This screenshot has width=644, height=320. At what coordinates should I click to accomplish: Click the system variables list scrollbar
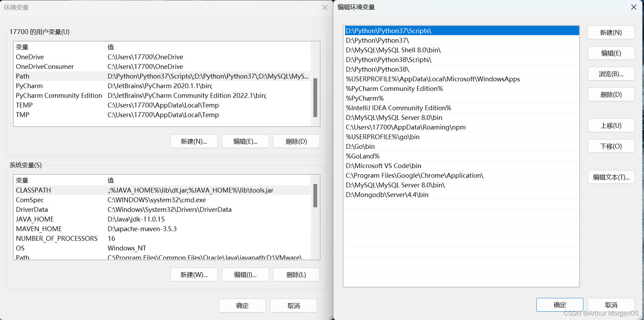315,196
